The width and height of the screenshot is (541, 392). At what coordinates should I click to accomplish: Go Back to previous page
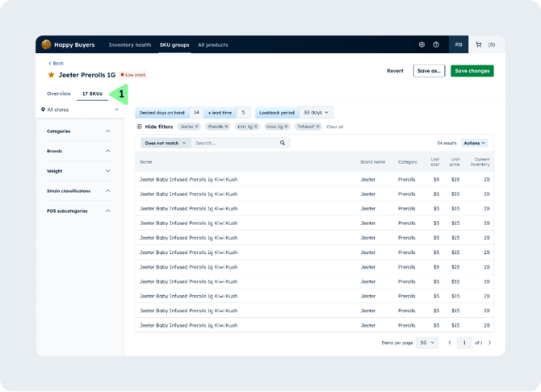(56, 63)
